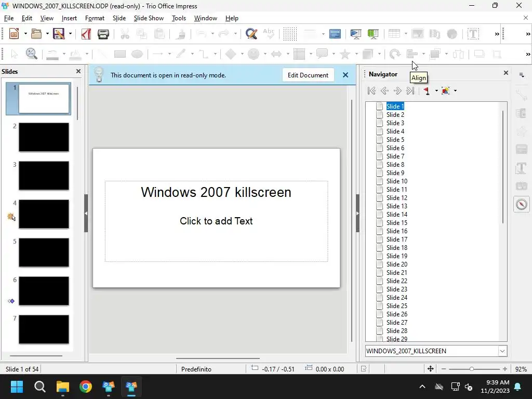Go to First Slide in Navigator

click(371, 90)
